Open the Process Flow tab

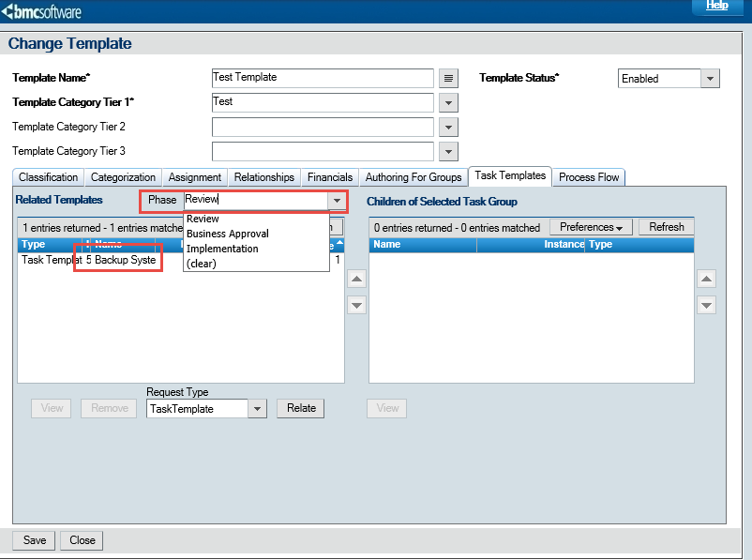tap(589, 177)
